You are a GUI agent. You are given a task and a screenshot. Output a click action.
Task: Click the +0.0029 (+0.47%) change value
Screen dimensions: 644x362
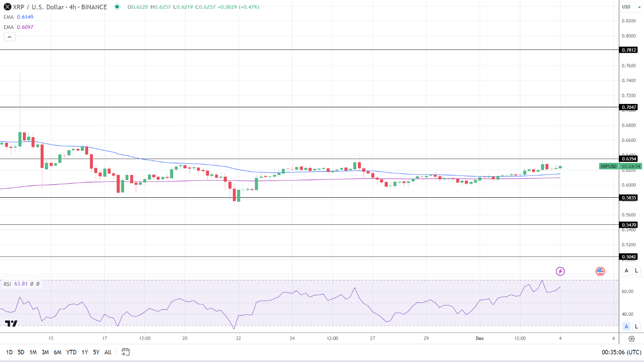(238, 7)
